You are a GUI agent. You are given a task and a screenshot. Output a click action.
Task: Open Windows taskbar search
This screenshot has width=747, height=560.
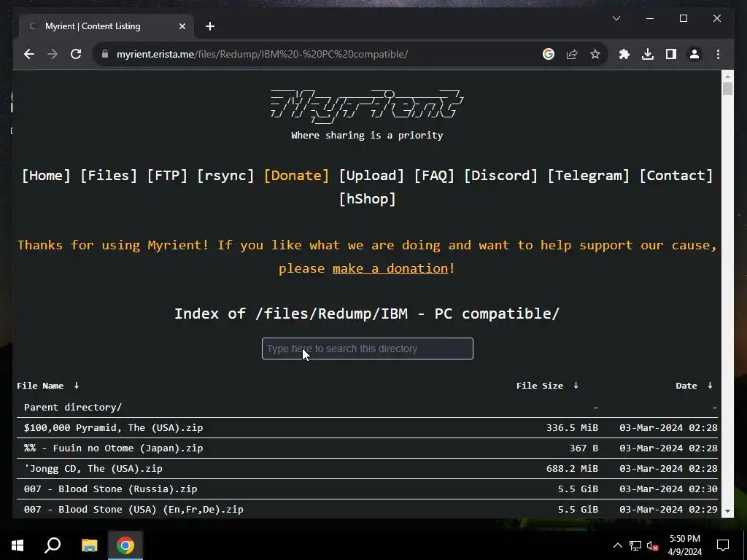coord(53,545)
